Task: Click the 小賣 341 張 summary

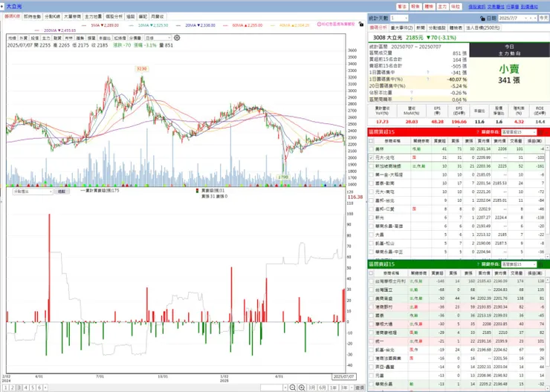Action: pos(509,74)
